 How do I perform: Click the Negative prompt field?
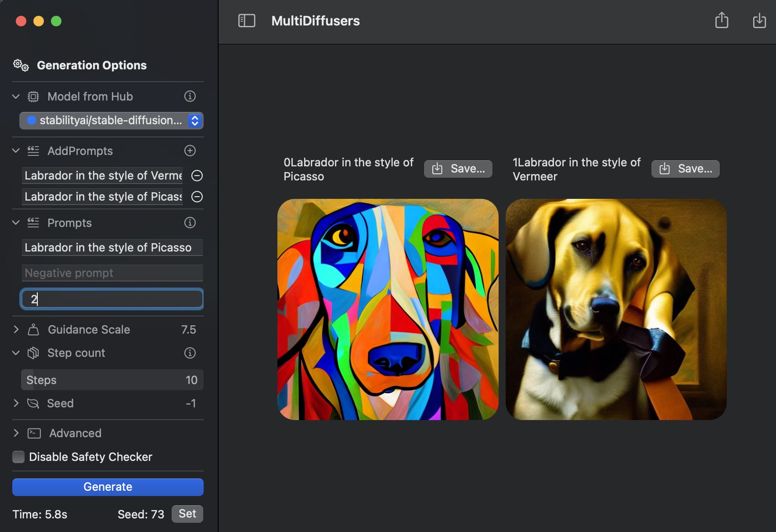pos(112,273)
